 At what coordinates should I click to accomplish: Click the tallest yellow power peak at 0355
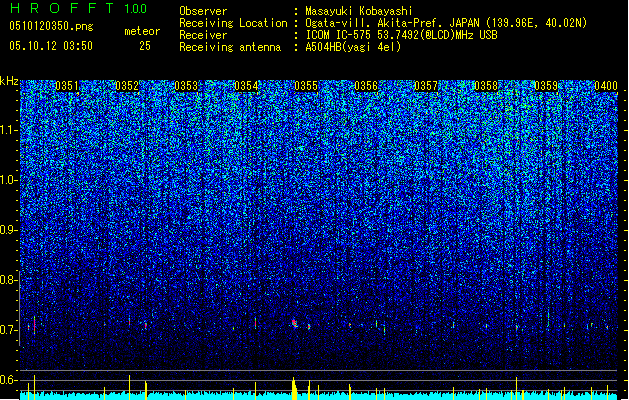(x=294, y=388)
